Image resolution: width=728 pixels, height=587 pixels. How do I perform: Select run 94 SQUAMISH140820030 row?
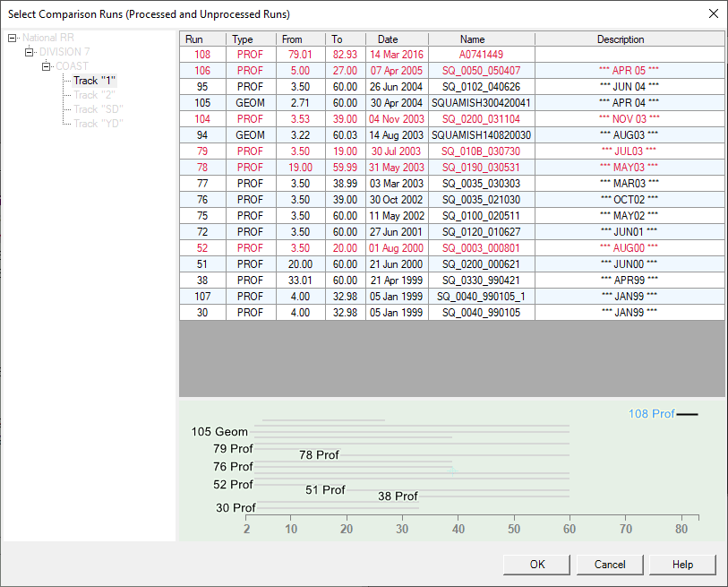pos(481,135)
